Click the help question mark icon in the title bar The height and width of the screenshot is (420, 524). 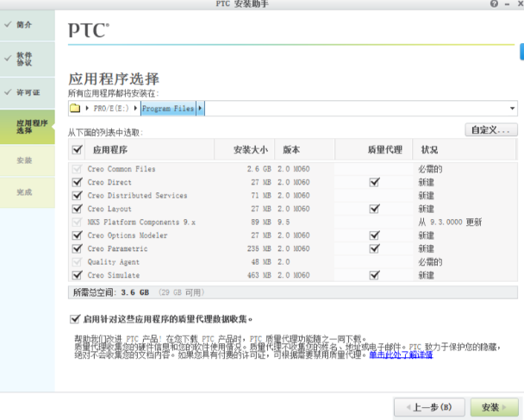494,4
